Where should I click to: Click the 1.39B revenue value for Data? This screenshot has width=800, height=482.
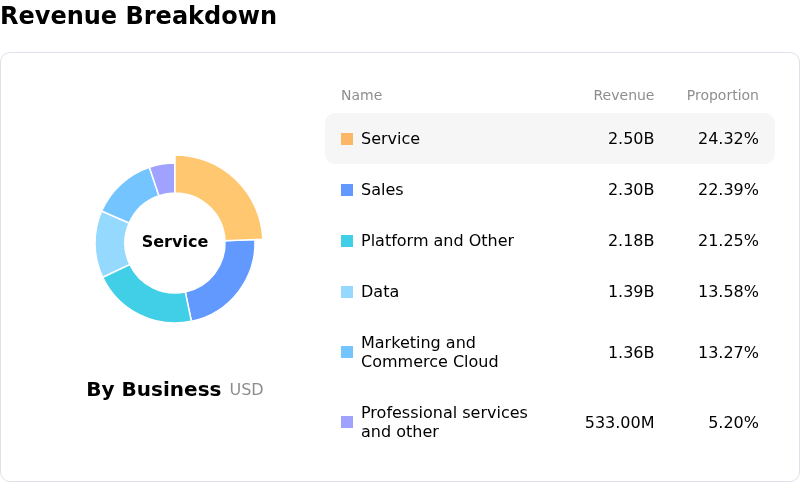tap(631, 292)
